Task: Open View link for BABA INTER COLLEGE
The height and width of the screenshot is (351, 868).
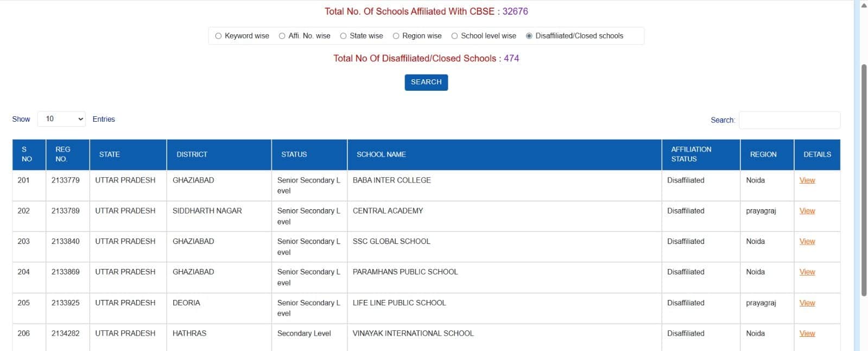Action: (x=807, y=180)
